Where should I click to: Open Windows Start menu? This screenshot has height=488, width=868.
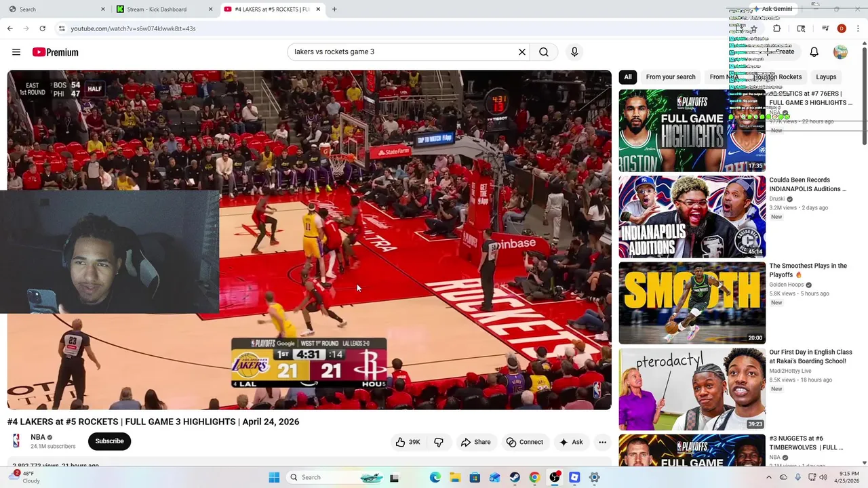tap(274, 477)
